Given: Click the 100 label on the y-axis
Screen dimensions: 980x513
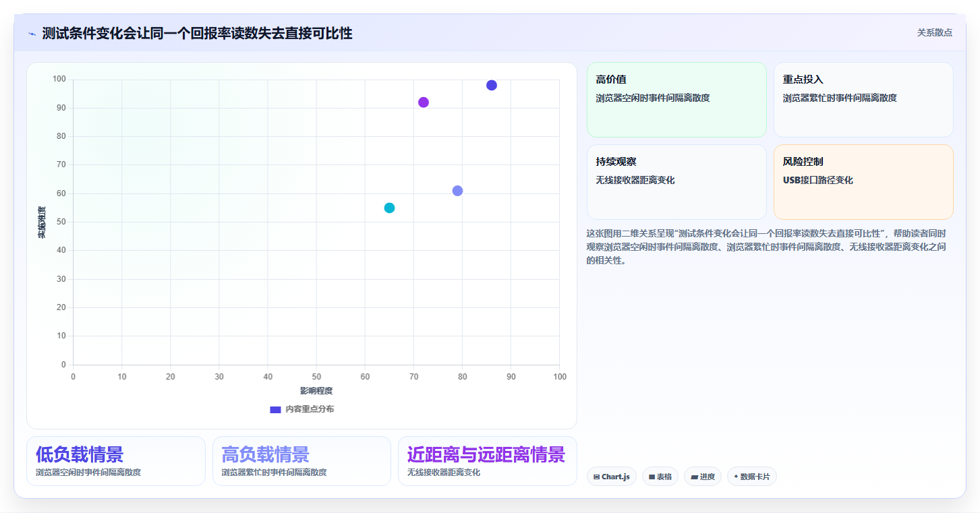Looking at the screenshot, I should [x=59, y=80].
